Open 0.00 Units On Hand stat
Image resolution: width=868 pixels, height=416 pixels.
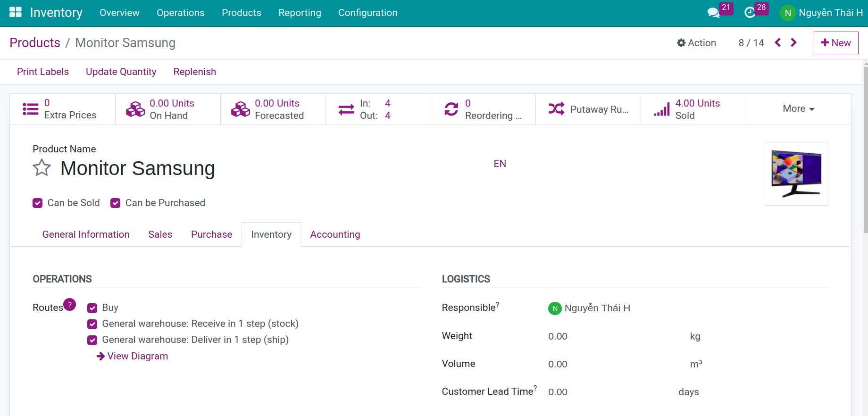pyautogui.click(x=168, y=109)
